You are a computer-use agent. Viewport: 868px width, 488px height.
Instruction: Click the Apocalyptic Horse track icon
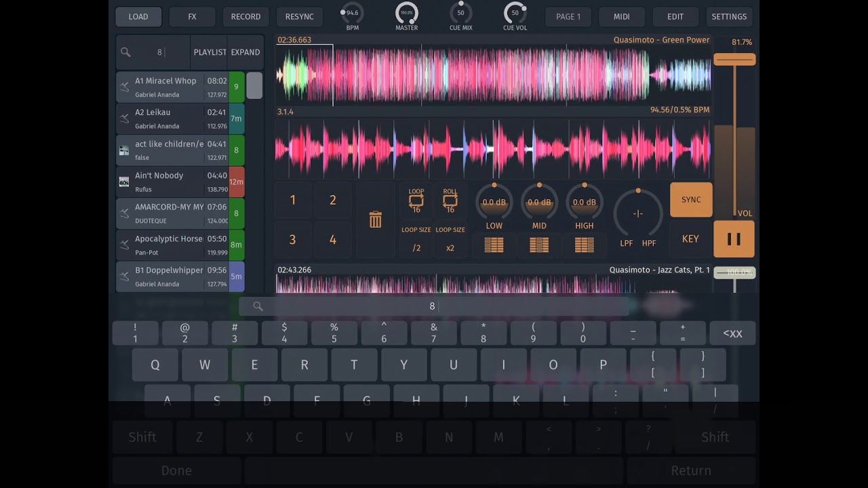124,245
